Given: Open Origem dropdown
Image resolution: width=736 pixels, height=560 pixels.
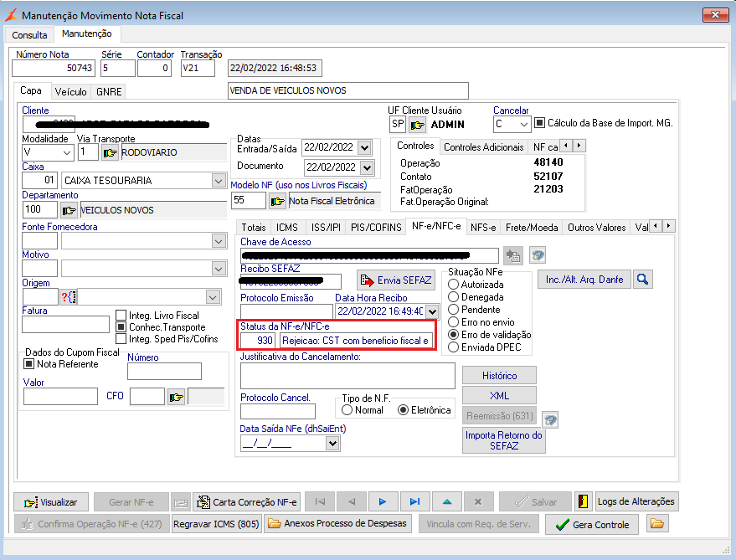Looking at the screenshot, I should [x=213, y=297].
